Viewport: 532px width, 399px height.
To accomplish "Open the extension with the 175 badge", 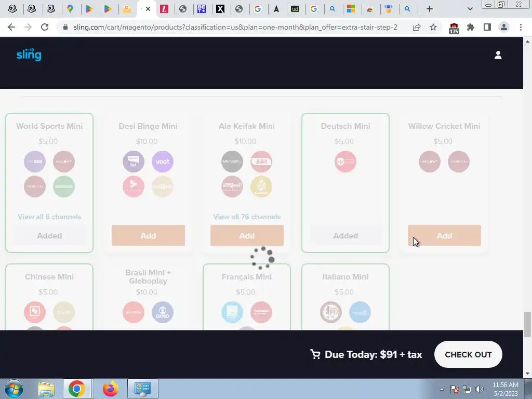I will [454, 28].
